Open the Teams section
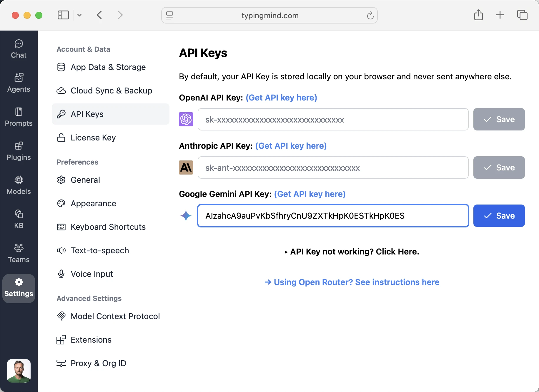This screenshot has height=392, width=539. tap(19, 253)
